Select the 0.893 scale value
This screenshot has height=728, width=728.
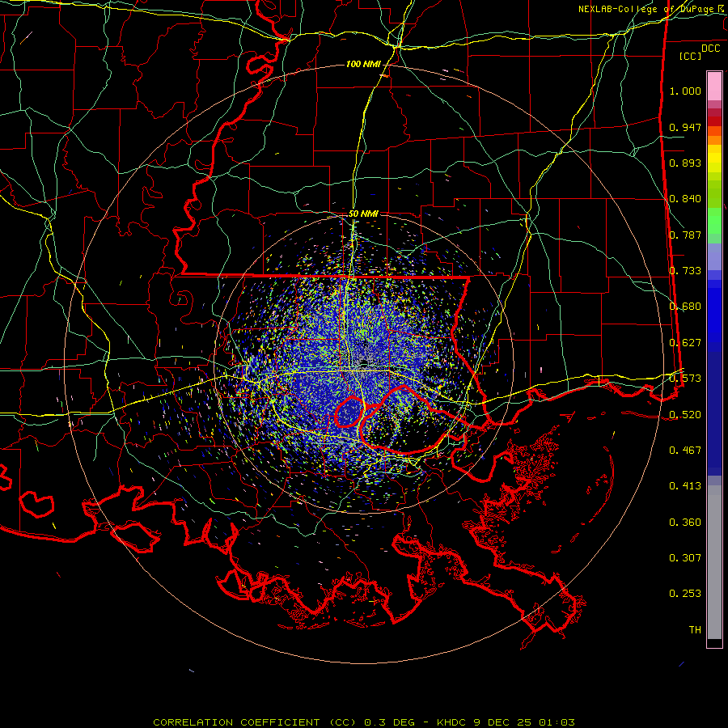click(685, 163)
